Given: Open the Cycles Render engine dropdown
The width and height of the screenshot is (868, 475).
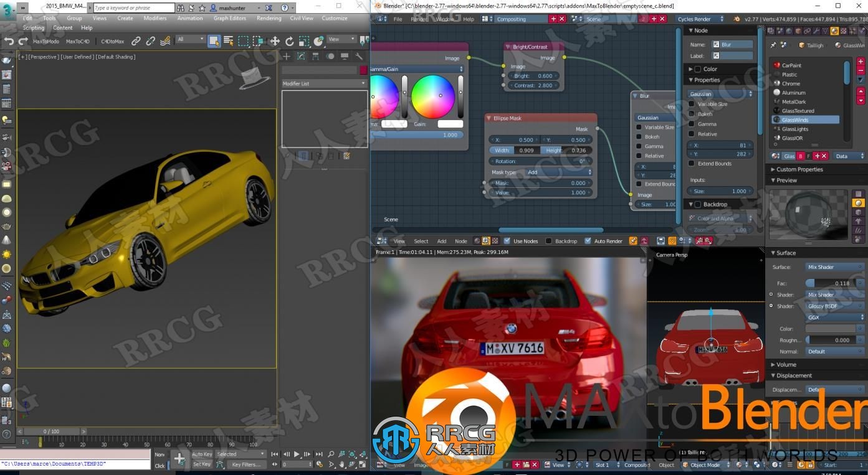Looking at the screenshot, I should coord(700,19).
